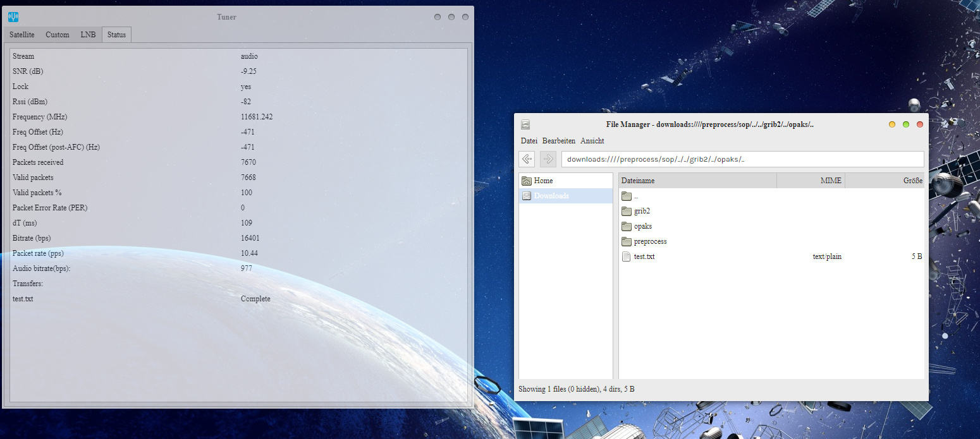Click the Frequency value 11681.242
Screen dimensions: 980x439
(257, 117)
